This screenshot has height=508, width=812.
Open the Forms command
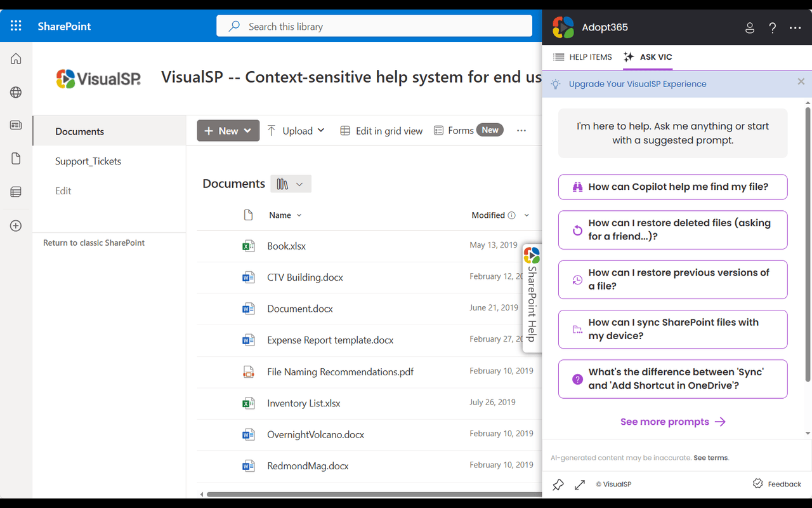[x=469, y=130]
